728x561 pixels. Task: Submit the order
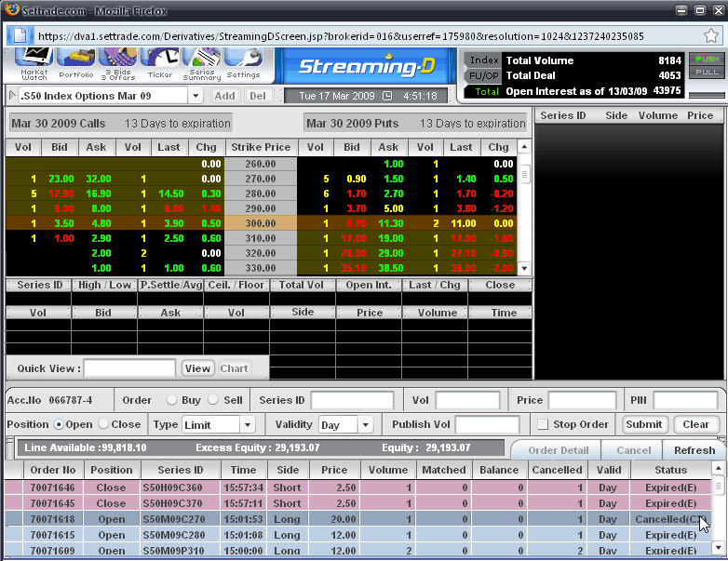[644, 424]
